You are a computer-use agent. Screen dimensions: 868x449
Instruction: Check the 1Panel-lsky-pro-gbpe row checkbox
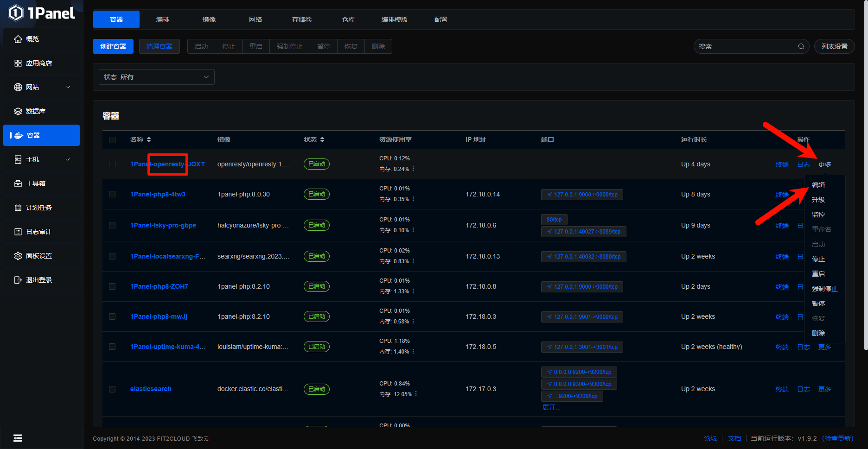[112, 225]
